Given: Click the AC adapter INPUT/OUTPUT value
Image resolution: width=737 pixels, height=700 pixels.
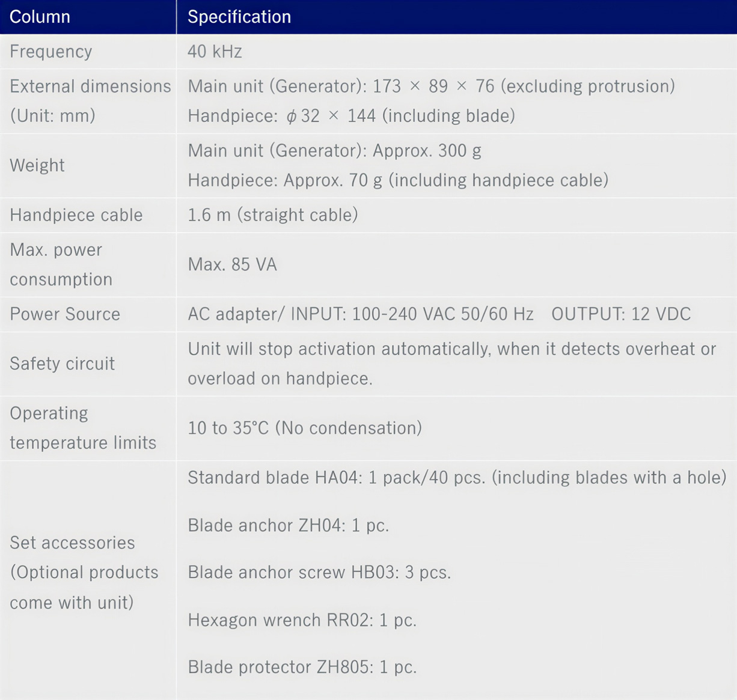Looking at the screenshot, I should pyautogui.click(x=439, y=314).
